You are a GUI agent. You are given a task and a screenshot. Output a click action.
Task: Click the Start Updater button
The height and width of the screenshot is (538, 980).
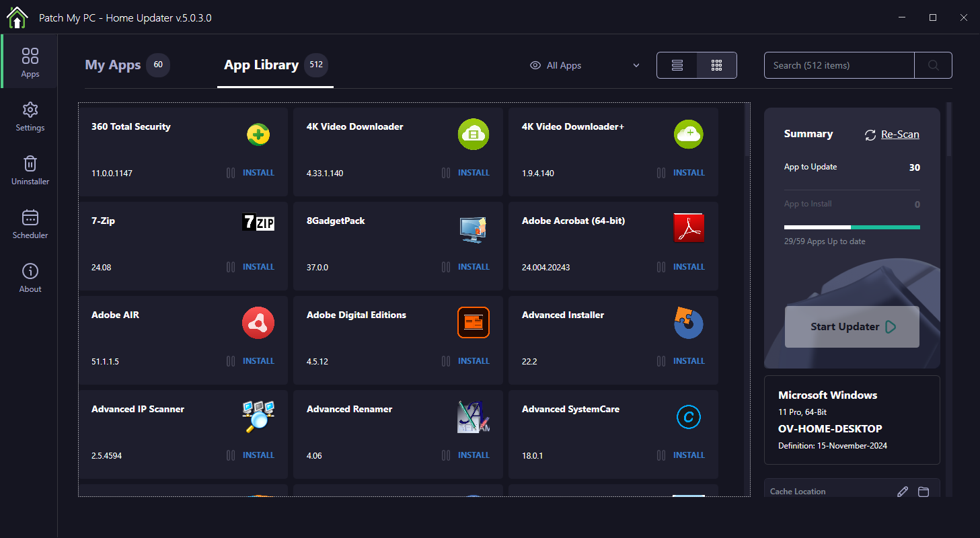point(852,327)
